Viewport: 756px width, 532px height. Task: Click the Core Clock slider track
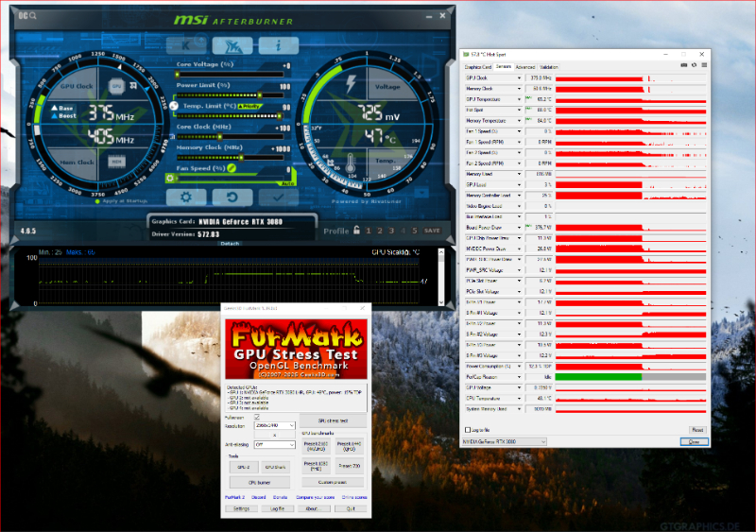tap(230, 136)
